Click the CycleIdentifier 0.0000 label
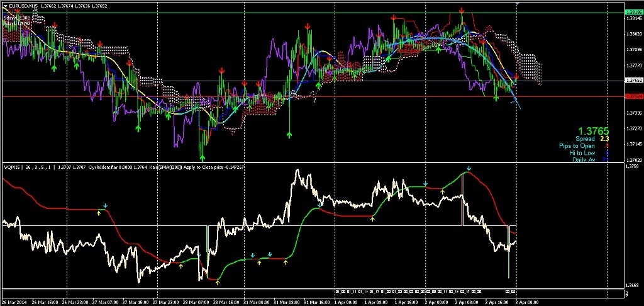The height and width of the screenshot is (306, 644). point(111,167)
